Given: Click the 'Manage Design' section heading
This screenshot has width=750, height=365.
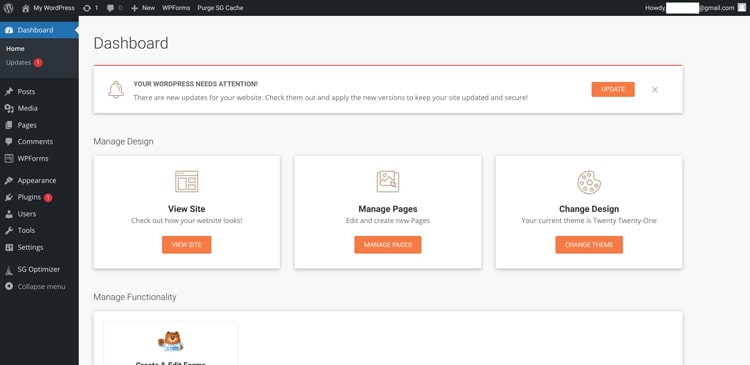Looking at the screenshot, I should (x=123, y=142).
